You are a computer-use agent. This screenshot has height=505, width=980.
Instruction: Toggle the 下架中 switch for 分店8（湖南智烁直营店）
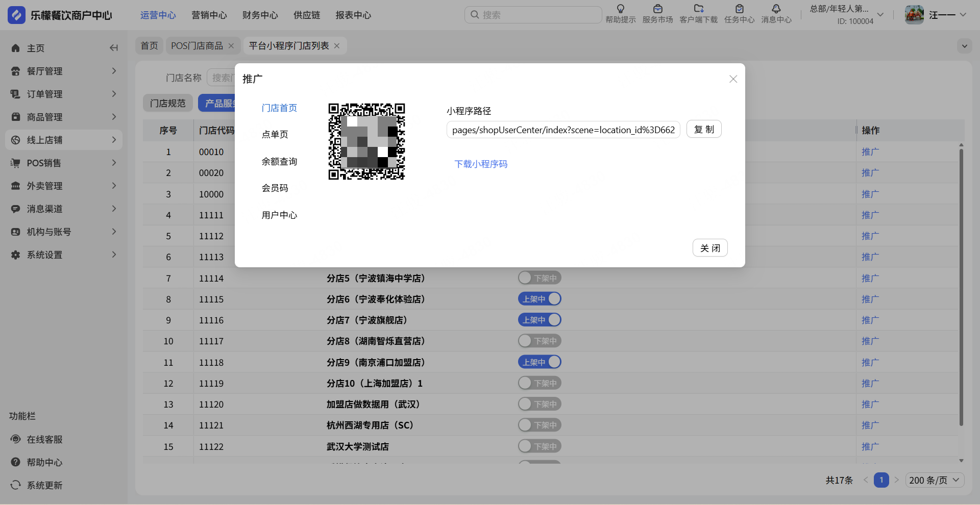(540, 341)
